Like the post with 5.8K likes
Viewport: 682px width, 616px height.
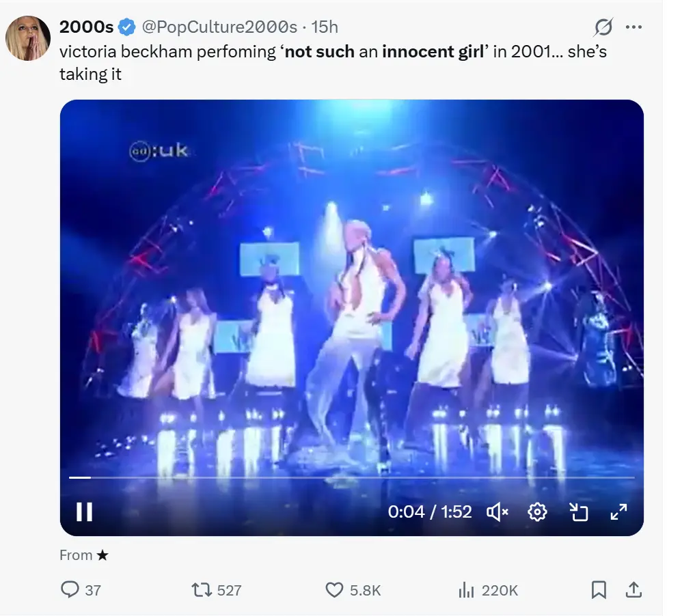click(334, 590)
